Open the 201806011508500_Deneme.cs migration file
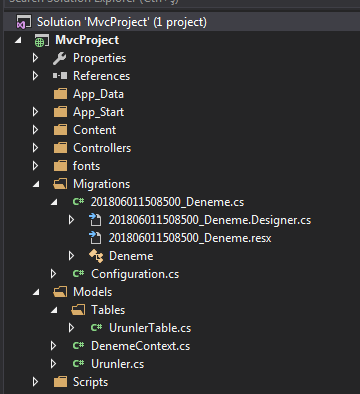Viewport: 360px width, 394px height. [x=167, y=202]
